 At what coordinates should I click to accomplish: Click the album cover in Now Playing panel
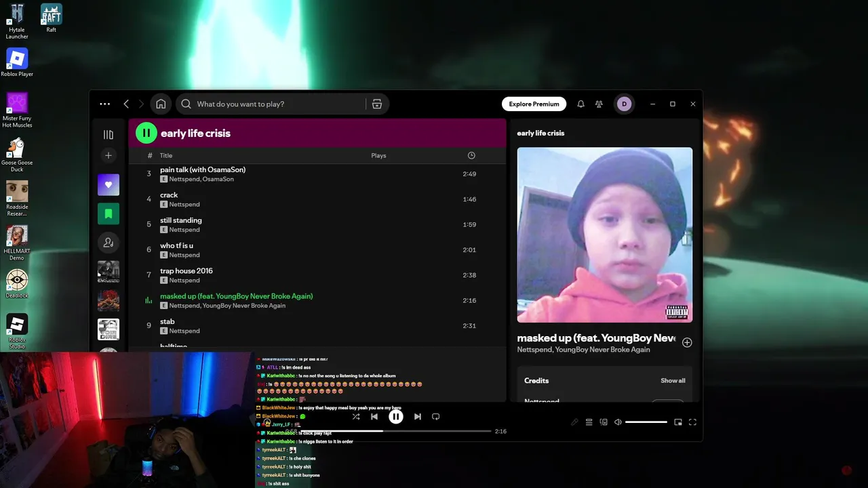coord(604,235)
